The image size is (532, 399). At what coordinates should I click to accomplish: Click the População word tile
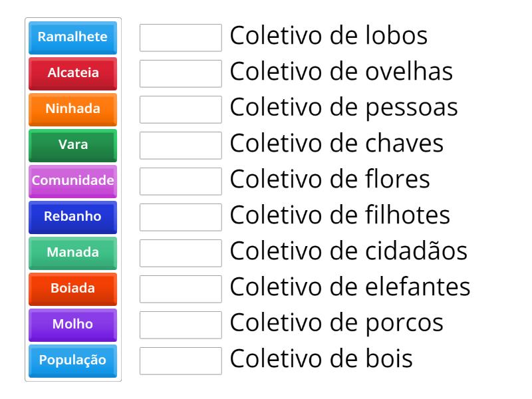pos(72,361)
